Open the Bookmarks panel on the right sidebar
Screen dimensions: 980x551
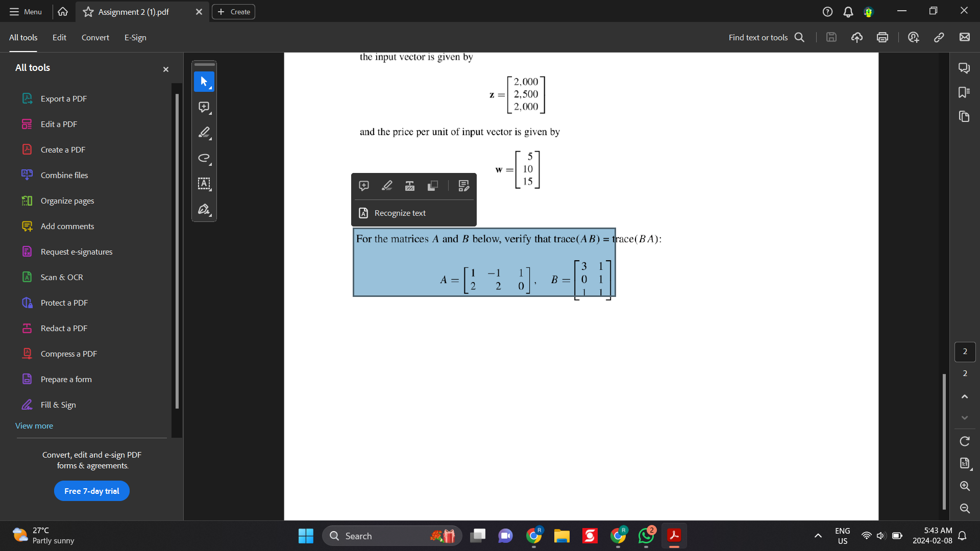tap(965, 92)
